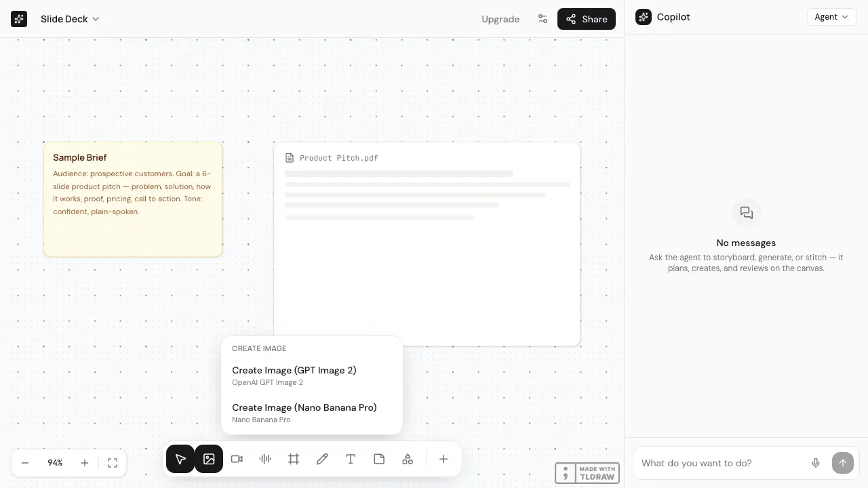Click the 94% zoom level

[55, 463]
